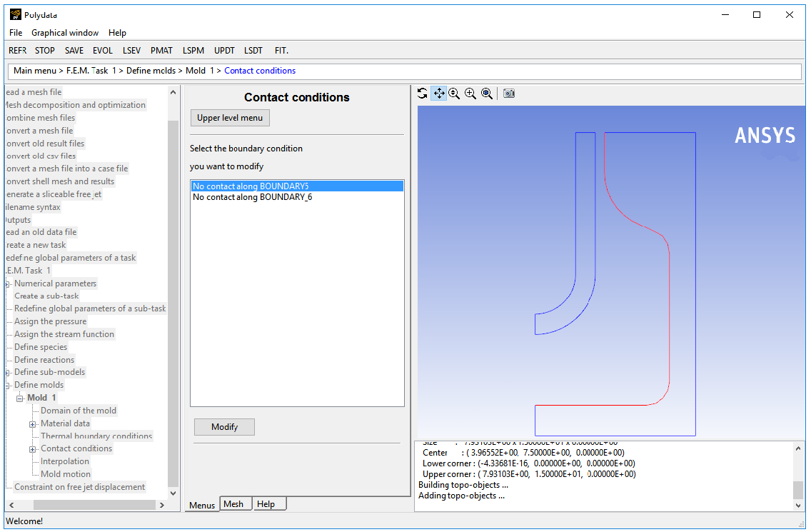811x532 pixels.
Task: Click tree panel scroll-right arrow
Action: pos(162,505)
